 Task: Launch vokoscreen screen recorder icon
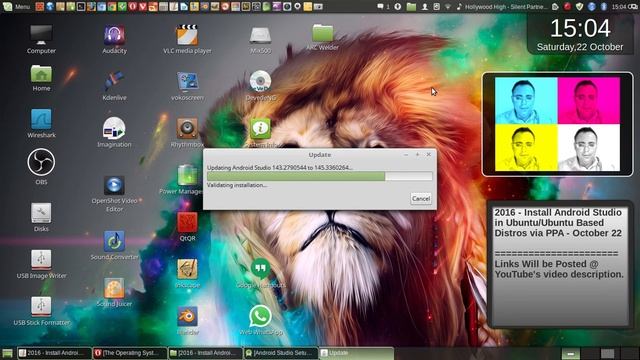(187, 86)
